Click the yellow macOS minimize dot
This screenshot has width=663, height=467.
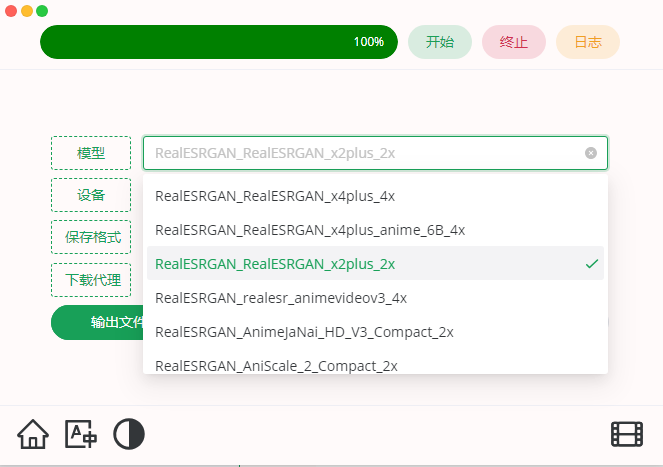(x=27, y=11)
